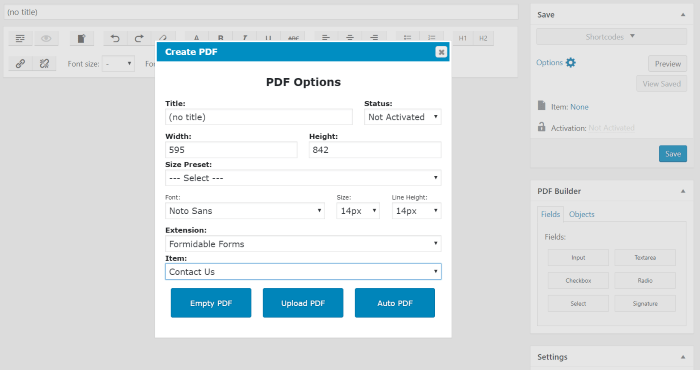Click the page title field at top
This screenshot has width=700, height=370.
(261, 12)
